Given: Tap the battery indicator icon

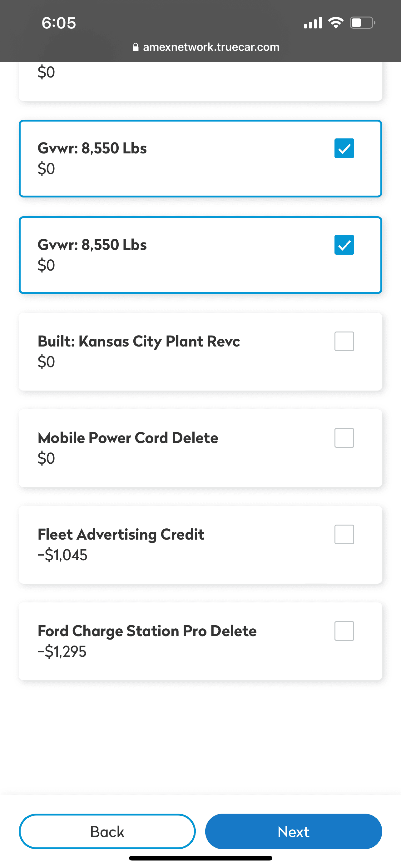Looking at the screenshot, I should pyautogui.click(x=363, y=23).
